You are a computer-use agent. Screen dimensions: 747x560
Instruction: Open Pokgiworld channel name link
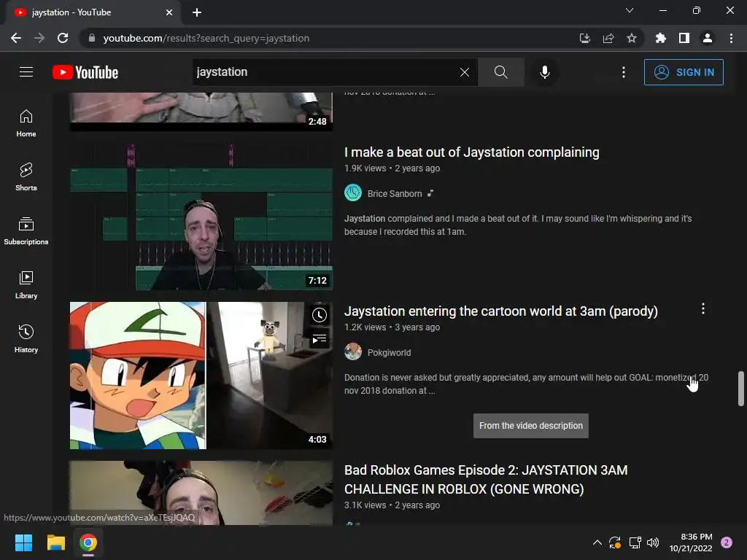click(389, 353)
